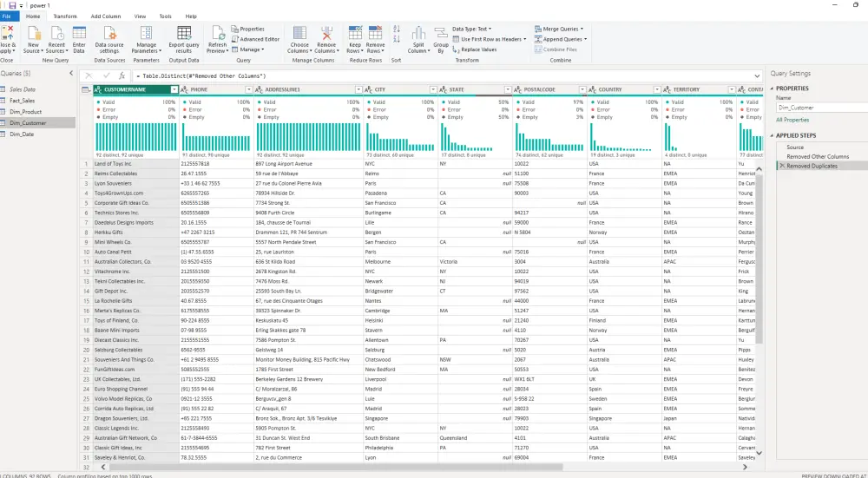Click Remove Columns icon

tap(326, 33)
